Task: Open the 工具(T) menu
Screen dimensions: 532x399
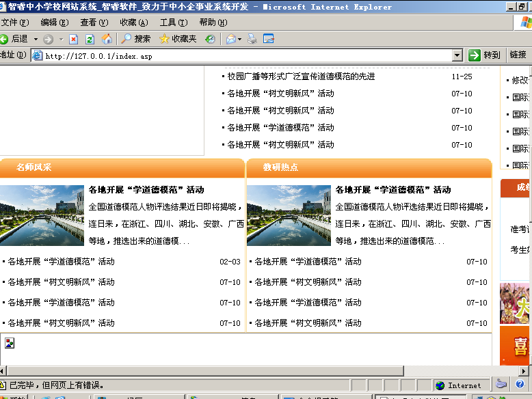Action: (x=174, y=23)
